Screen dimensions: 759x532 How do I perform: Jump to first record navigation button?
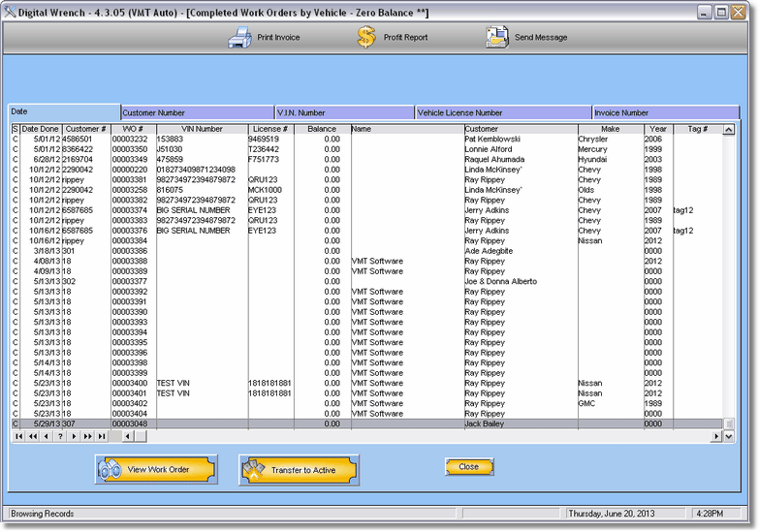[18, 436]
